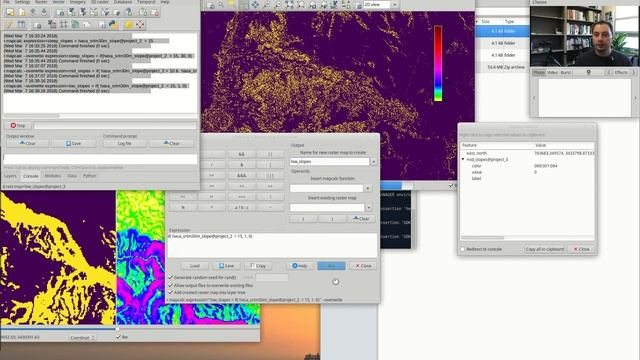Toggle Generate random seed for rand()
This screenshot has height=360, width=640.
[x=171, y=277]
